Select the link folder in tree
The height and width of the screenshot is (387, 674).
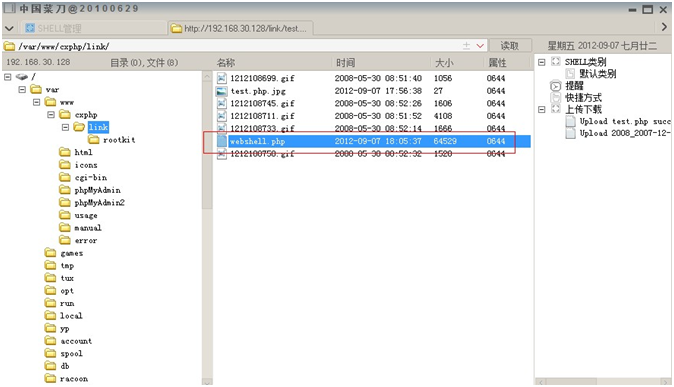pos(98,127)
